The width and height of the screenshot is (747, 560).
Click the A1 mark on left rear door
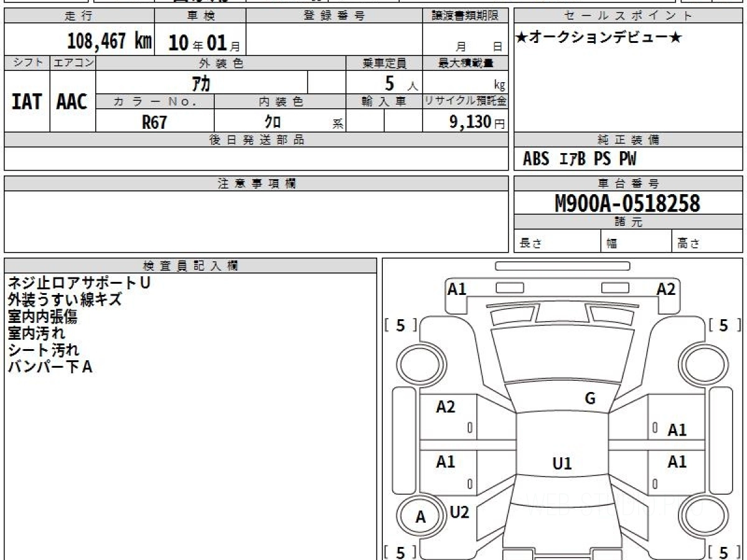pyautogui.click(x=446, y=462)
